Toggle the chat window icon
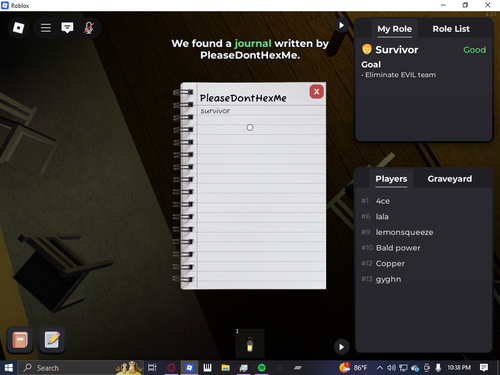Screen dimensions: 500x375 (67, 28)
